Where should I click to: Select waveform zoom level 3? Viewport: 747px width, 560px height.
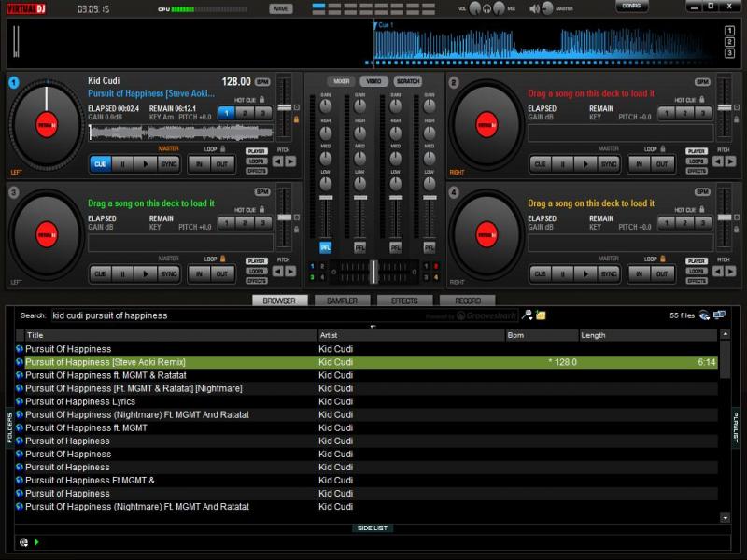pyautogui.click(x=729, y=53)
